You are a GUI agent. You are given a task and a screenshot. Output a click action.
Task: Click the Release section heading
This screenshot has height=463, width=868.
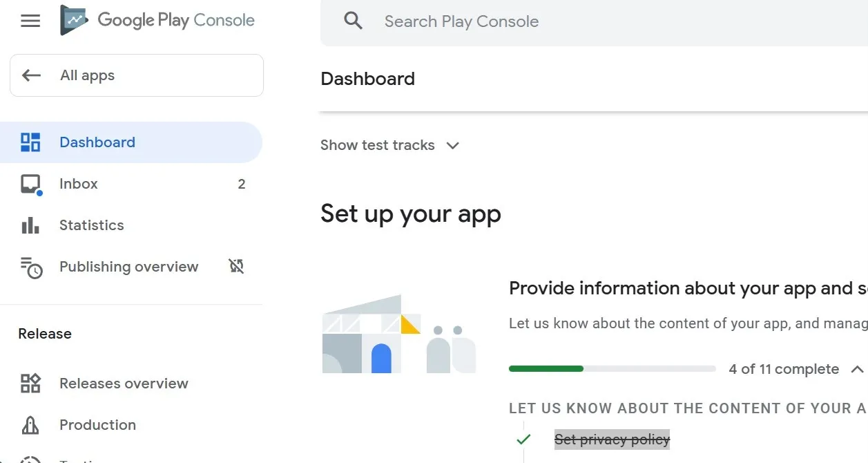pos(45,334)
